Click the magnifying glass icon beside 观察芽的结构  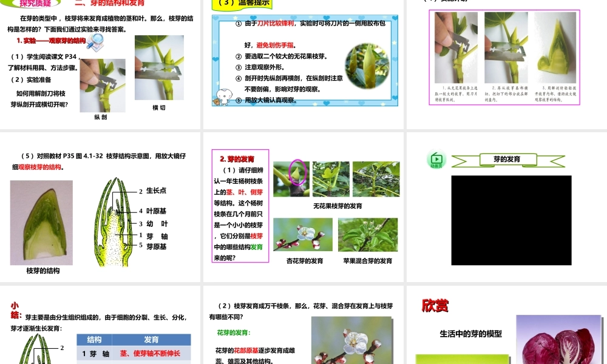tap(95, 42)
